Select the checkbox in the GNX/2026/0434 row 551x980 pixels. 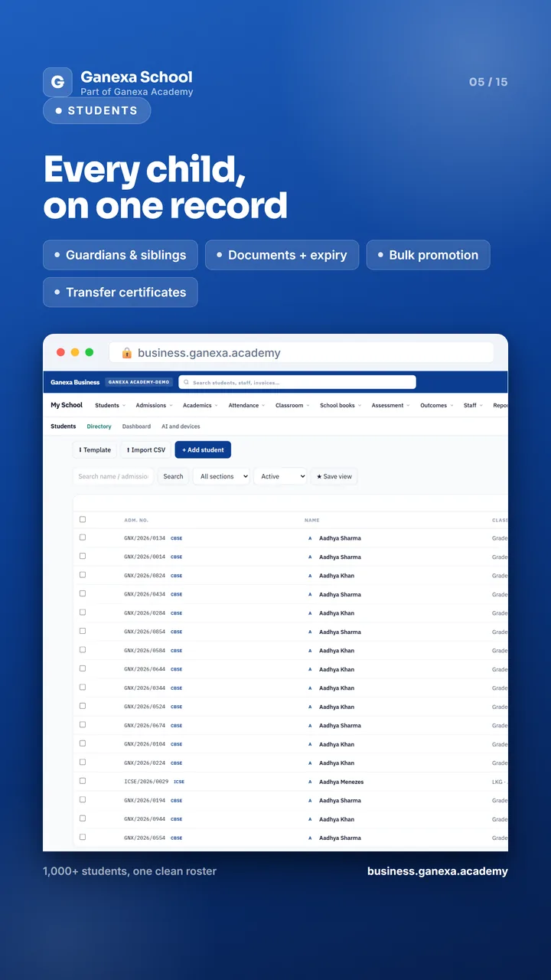[x=83, y=593]
